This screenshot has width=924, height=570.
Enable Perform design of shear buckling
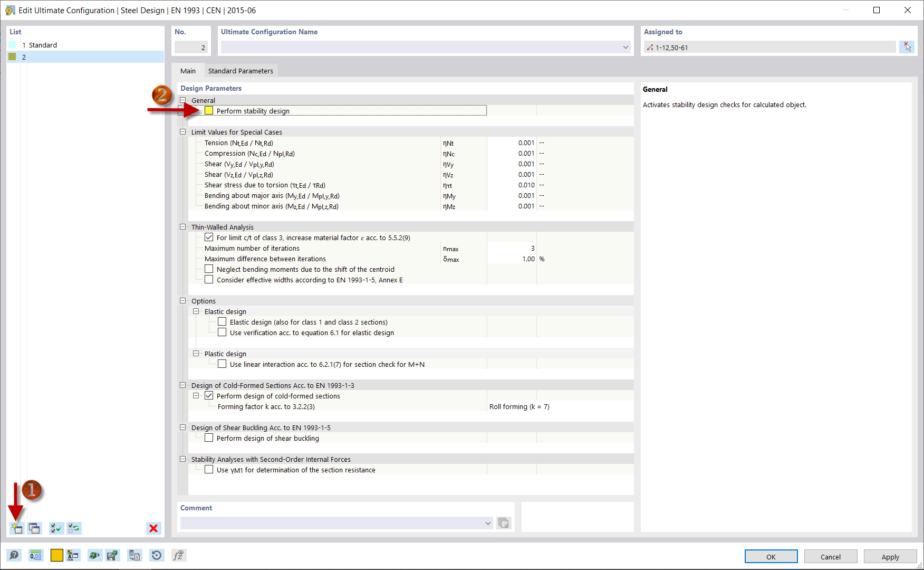(209, 438)
